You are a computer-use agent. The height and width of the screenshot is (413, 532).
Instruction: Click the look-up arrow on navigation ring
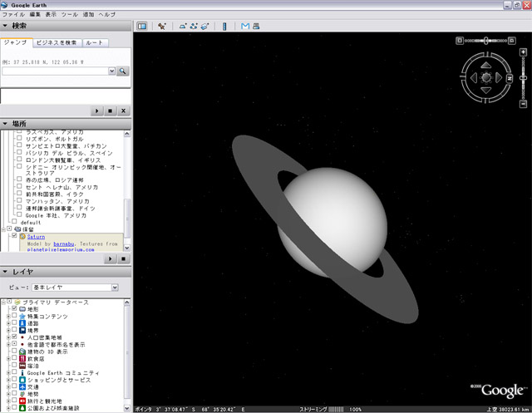485,65
